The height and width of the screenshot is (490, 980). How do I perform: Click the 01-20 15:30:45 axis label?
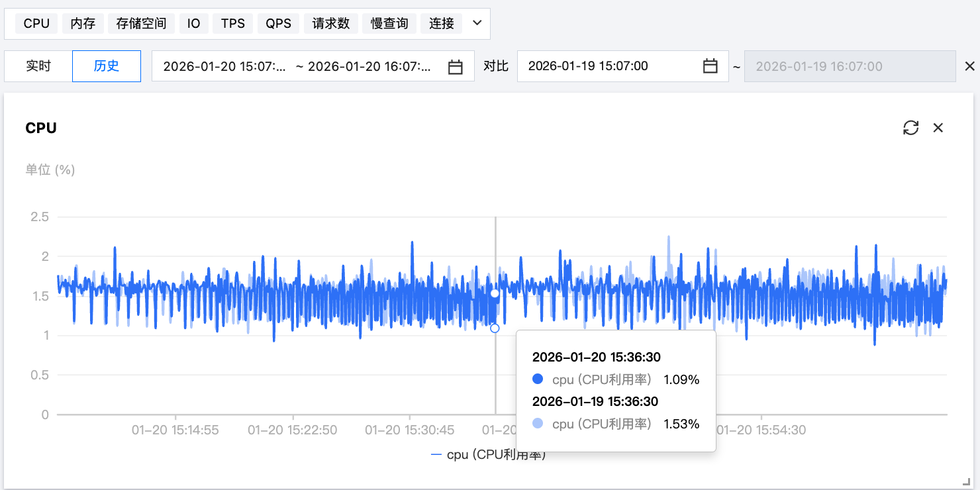[410, 430]
